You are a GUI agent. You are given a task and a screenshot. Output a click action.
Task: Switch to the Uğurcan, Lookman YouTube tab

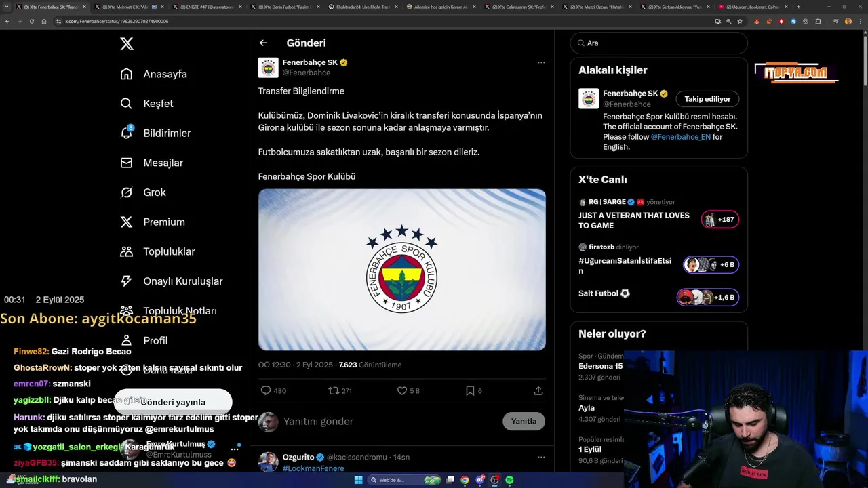click(x=753, y=7)
